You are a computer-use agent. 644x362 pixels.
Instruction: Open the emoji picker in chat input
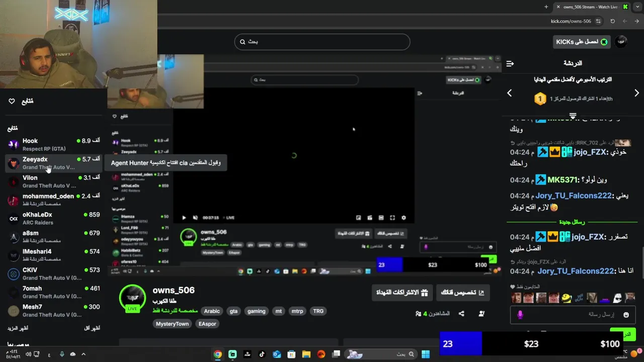pyautogui.click(x=626, y=315)
